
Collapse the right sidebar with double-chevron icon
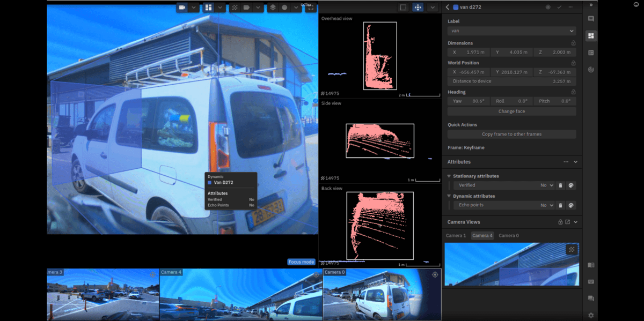[x=591, y=5]
